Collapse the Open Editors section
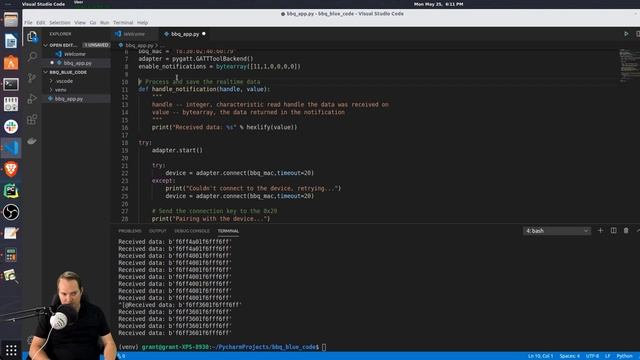 pyautogui.click(x=46, y=45)
